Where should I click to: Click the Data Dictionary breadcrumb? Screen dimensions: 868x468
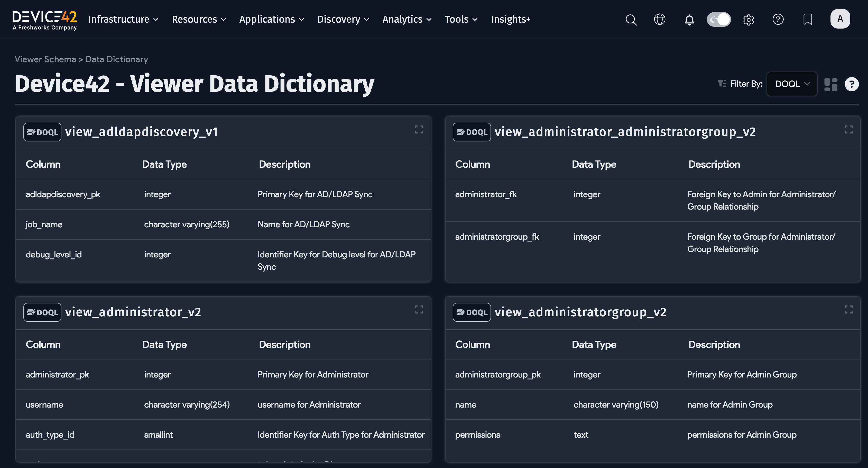[117, 59]
